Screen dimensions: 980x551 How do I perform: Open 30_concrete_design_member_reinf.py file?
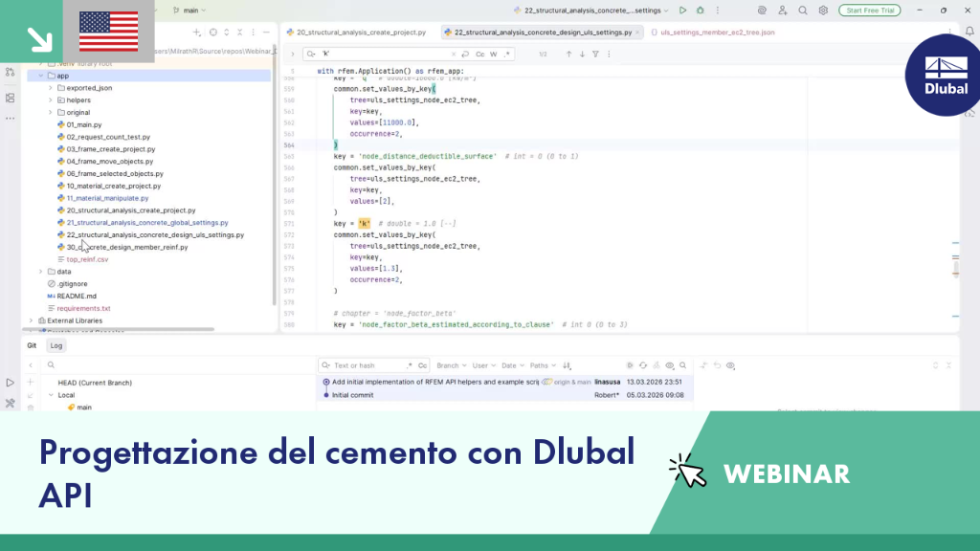point(127,248)
